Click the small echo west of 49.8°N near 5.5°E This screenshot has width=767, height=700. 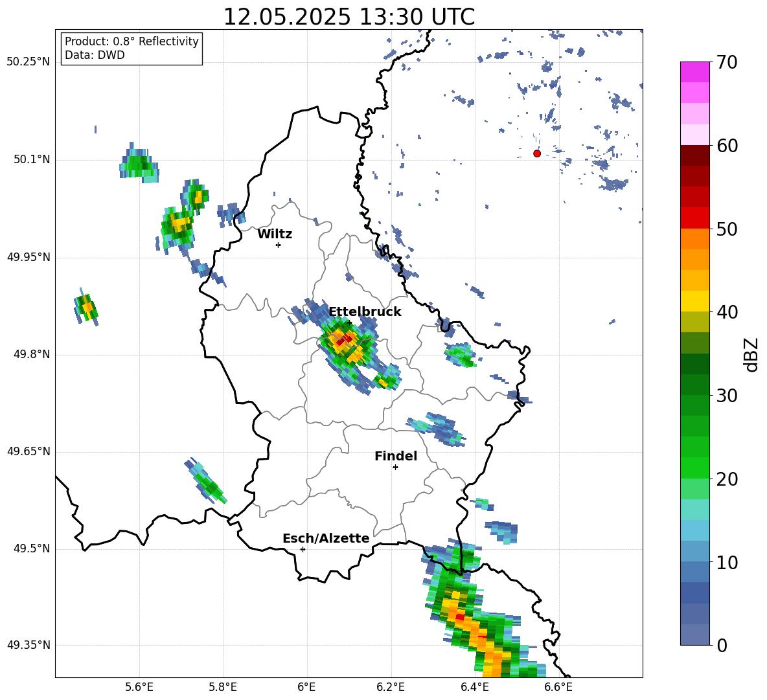pyautogui.click(x=87, y=308)
